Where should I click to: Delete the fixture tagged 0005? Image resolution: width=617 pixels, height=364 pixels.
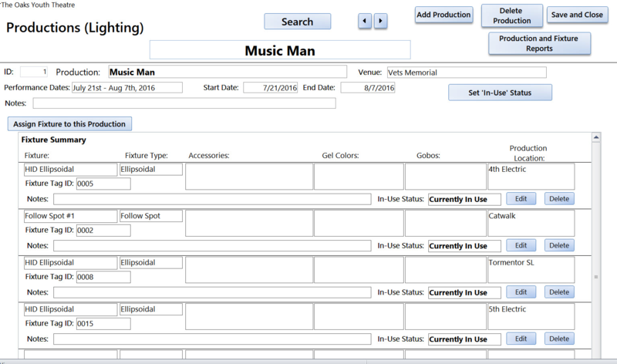tap(559, 199)
